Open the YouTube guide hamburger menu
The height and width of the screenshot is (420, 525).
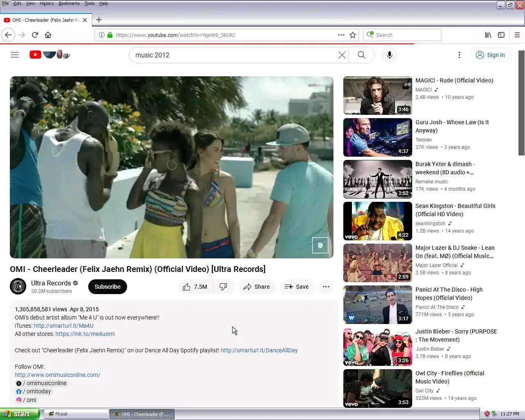(x=15, y=55)
